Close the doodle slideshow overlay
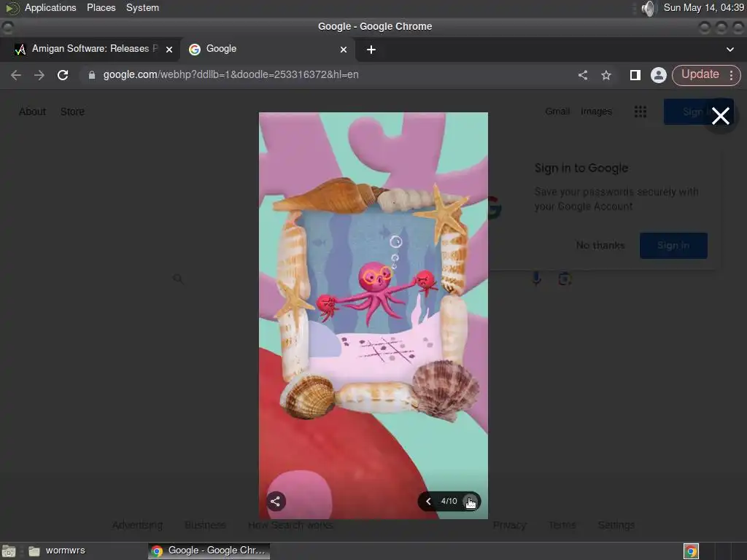The width and height of the screenshot is (747, 560). pyautogui.click(x=720, y=116)
